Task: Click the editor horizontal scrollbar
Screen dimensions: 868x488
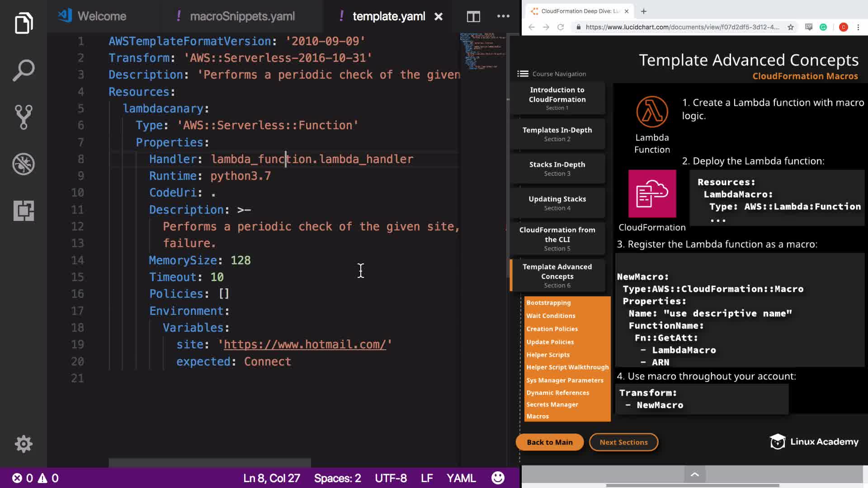Action: click(210, 463)
